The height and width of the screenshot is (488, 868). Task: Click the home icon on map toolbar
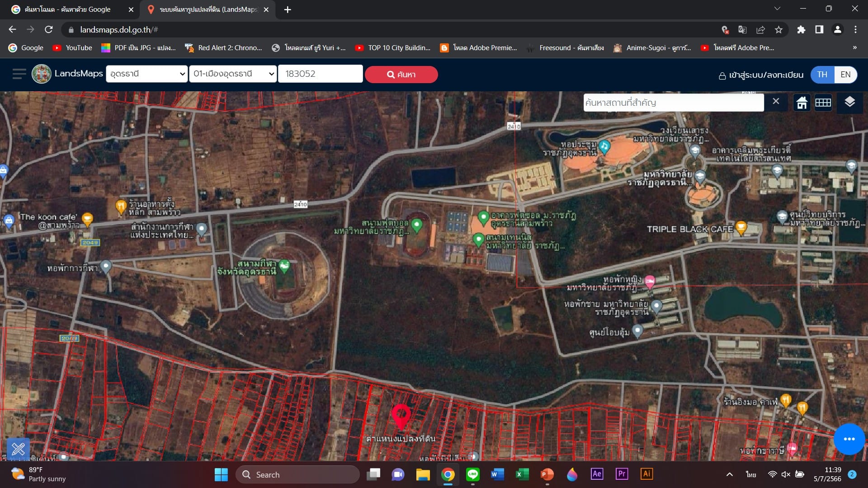point(802,103)
